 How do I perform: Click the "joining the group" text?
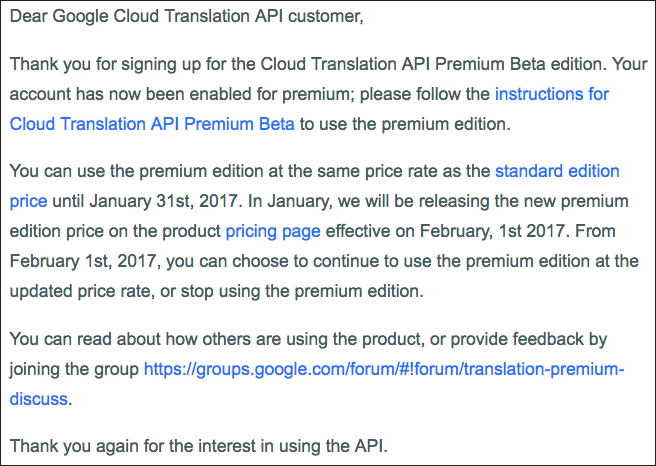[74, 369]
